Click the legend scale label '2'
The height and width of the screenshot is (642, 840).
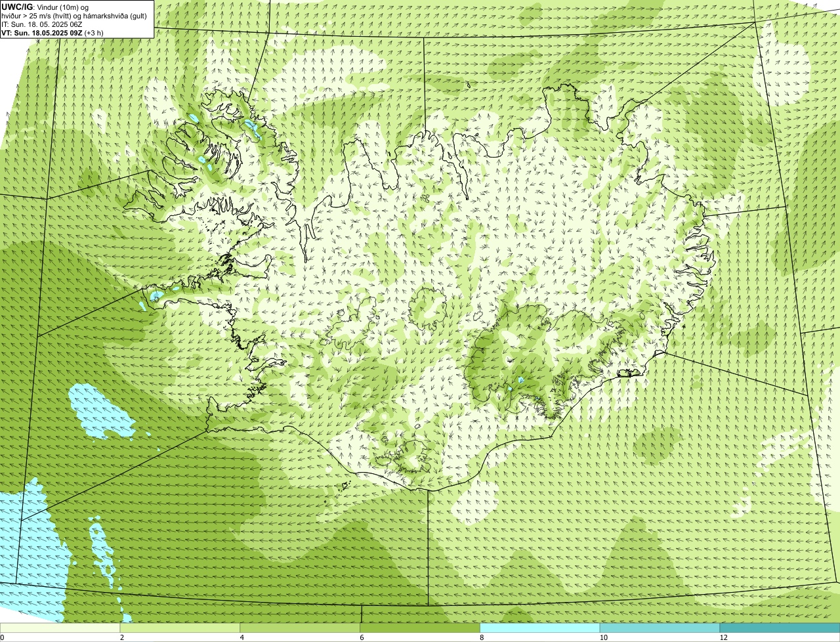click(122, 637)
